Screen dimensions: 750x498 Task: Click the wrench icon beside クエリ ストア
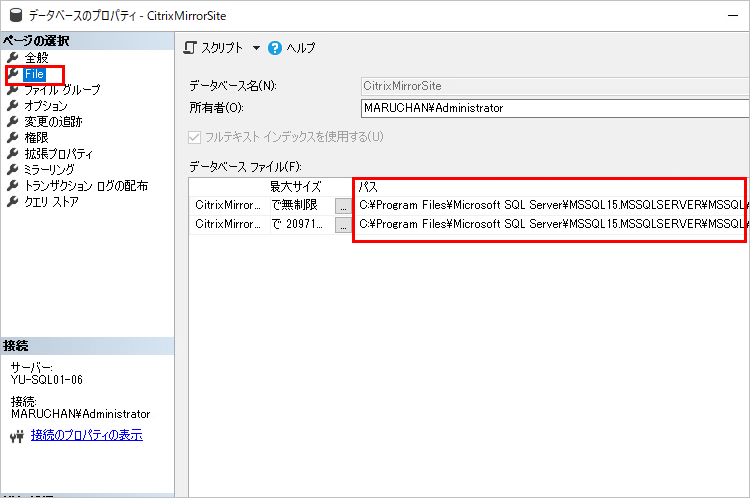[x=13, y=201]
